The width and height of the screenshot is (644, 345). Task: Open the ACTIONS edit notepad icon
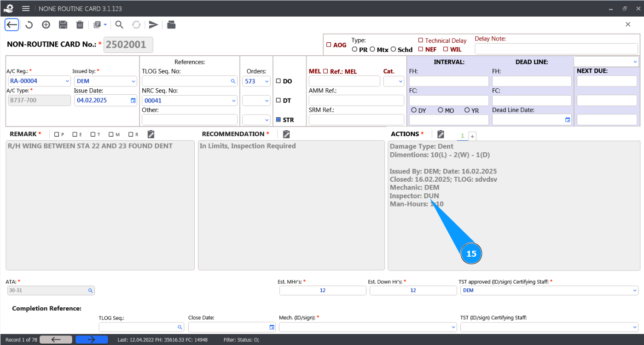click(441, 134)
